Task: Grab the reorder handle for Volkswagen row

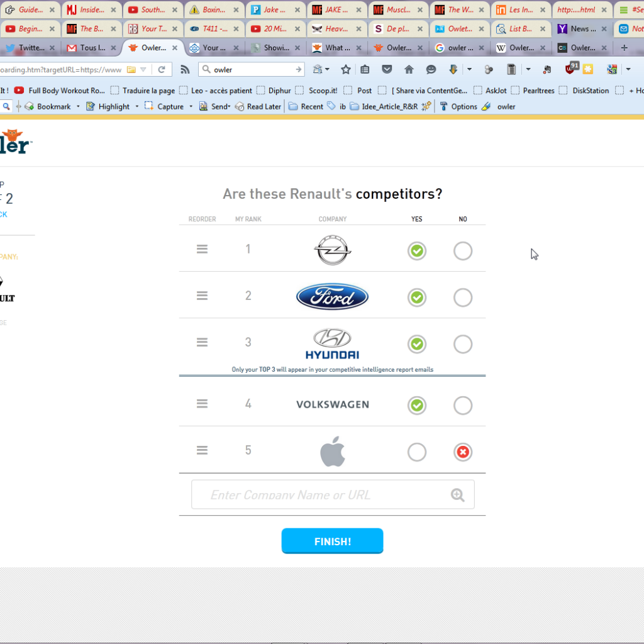Action: 202,404
